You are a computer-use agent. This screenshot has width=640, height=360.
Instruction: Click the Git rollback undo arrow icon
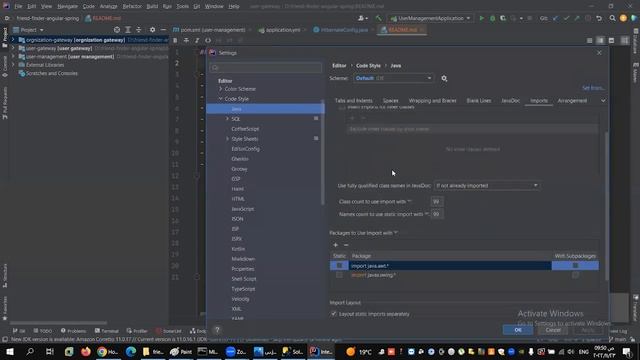599,18
